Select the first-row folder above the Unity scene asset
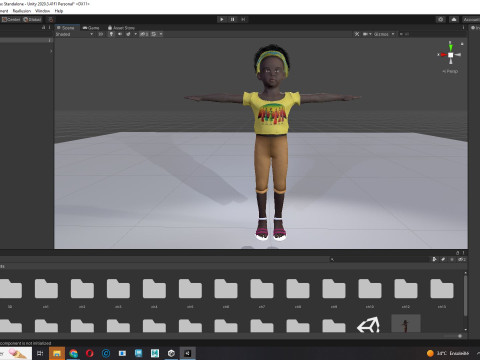The width and height of the screenshot is (480, 360). 369,289
